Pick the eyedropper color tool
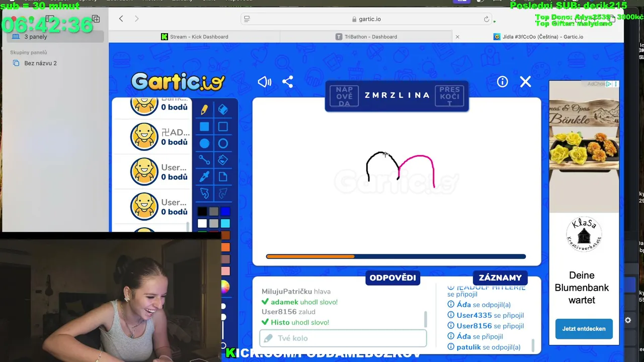The image size is (644, 362). (x=204, y=176)
